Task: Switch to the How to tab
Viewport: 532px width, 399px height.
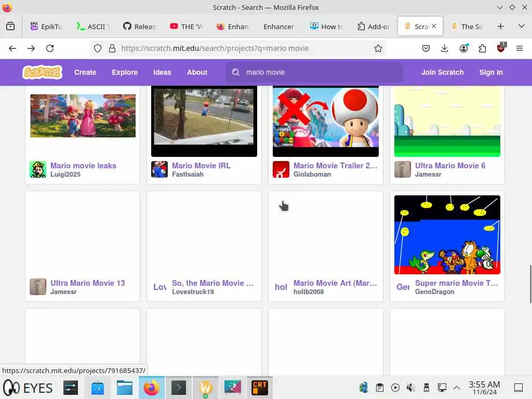Action: [x=327, y=26]
